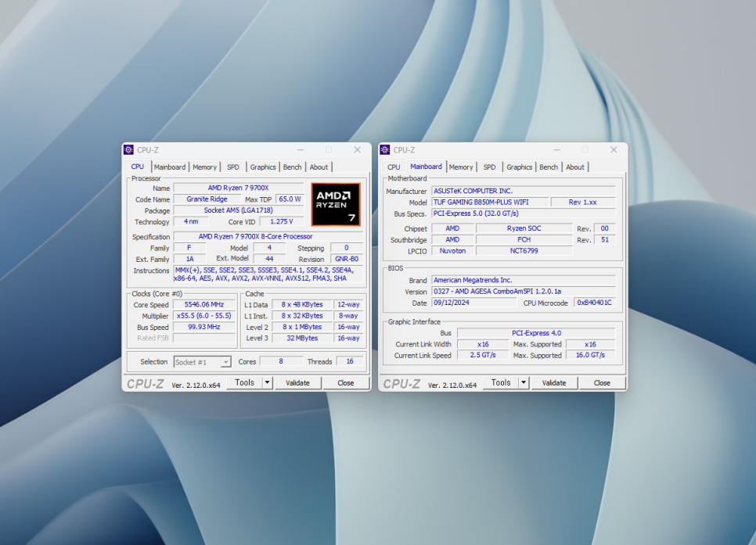
Task: Click the Threads value 16
Action: (x=350, y=361)
